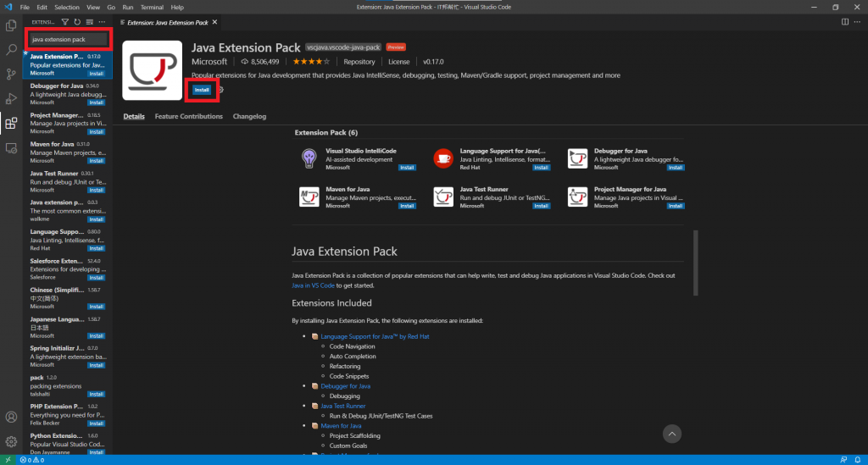Switch to the Changelog tab

[250, 116]
